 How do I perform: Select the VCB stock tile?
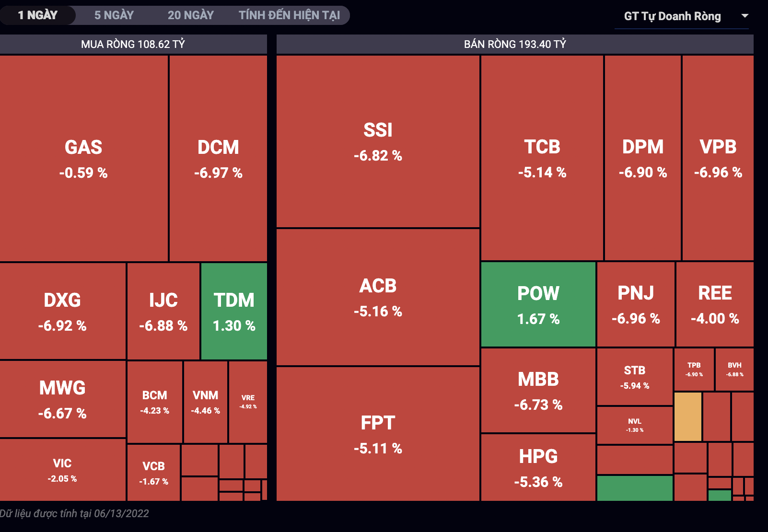tap(153, 473)
